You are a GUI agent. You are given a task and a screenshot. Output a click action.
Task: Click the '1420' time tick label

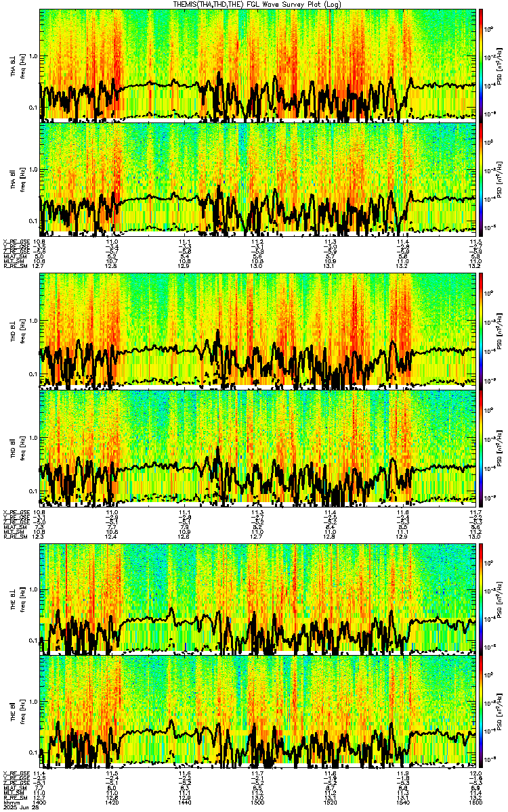112,803
